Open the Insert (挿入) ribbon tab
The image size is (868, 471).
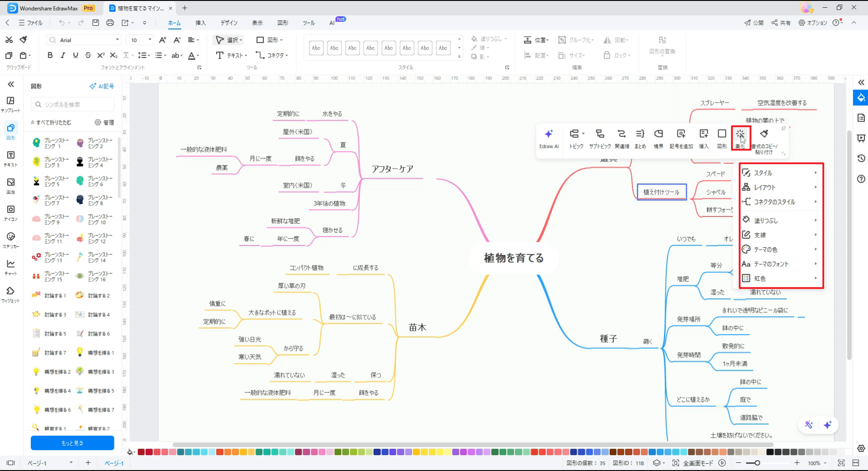[x=200, y=23]
